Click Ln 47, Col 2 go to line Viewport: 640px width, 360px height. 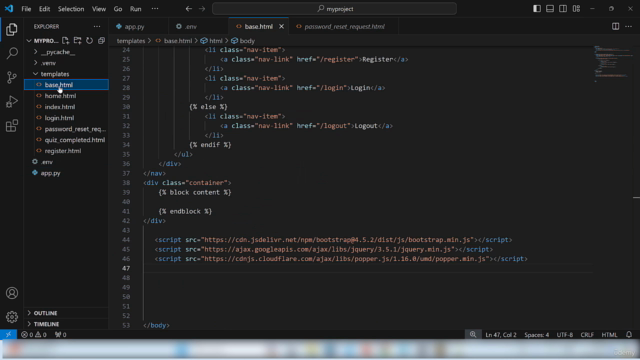501,335
